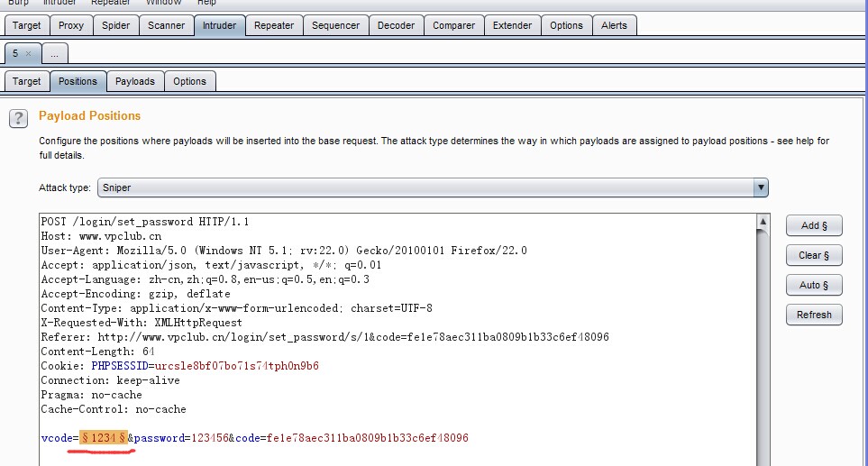Open the Help menu

click(206, 3)
